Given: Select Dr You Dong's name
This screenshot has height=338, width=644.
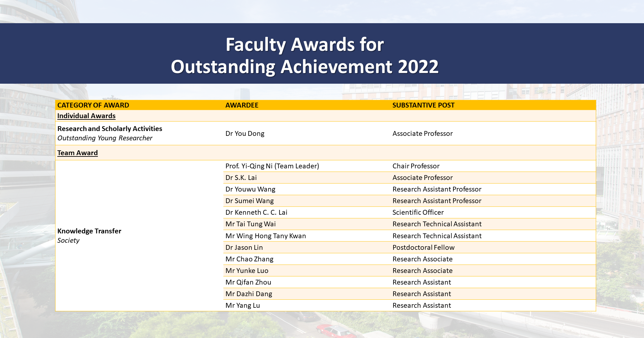Looking at the screenshot, I should point(245,134).
